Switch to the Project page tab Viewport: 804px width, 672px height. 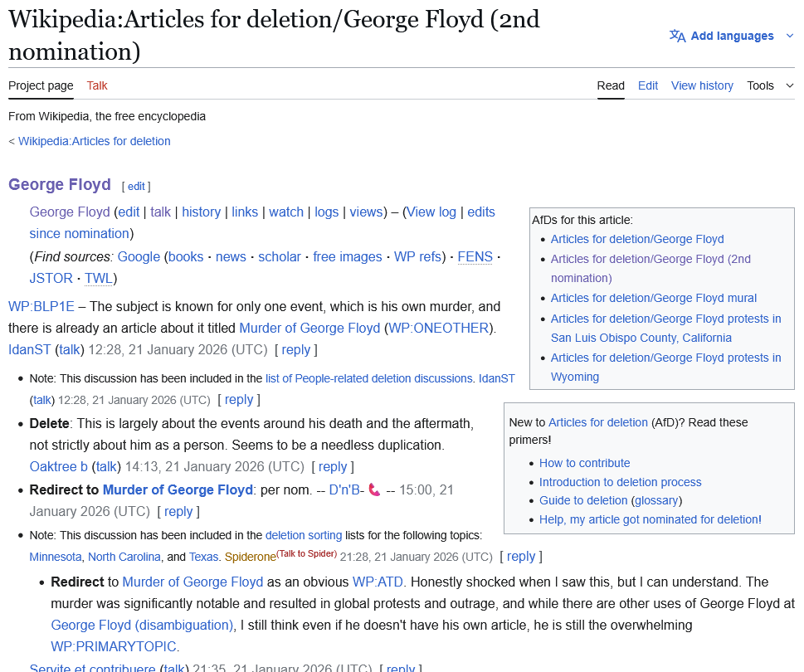coord(41,85)
